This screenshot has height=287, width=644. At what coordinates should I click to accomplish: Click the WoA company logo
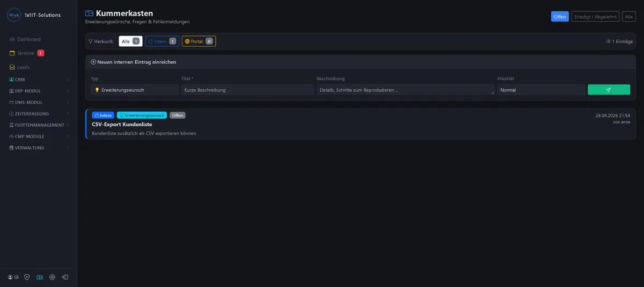click(x=14, y=15)
